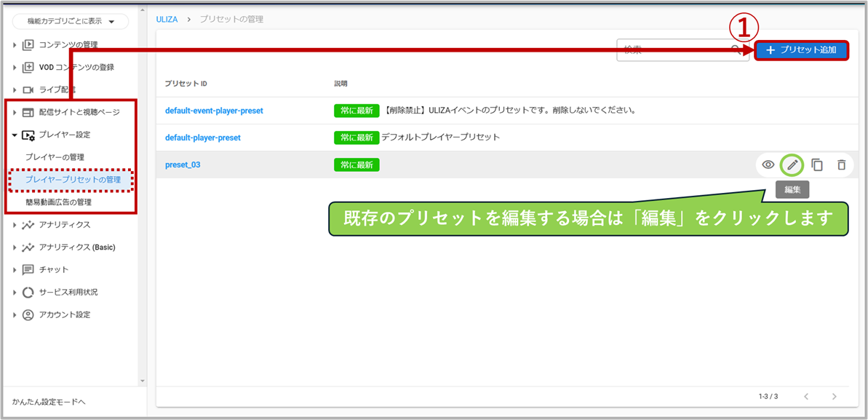Click the サービス利用状況 circular icon
The width and height of the screenshot is (868, 420).
pyautogui.click(x=28, y=293)
